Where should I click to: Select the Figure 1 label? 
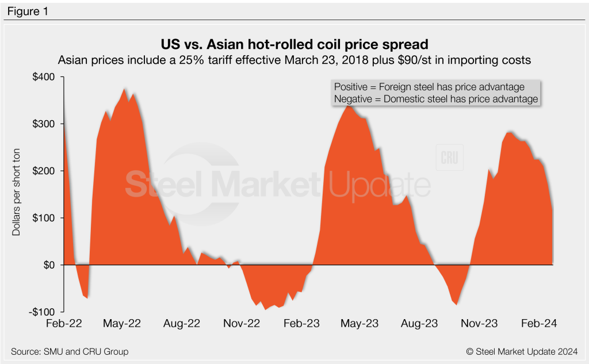[27, 10]
